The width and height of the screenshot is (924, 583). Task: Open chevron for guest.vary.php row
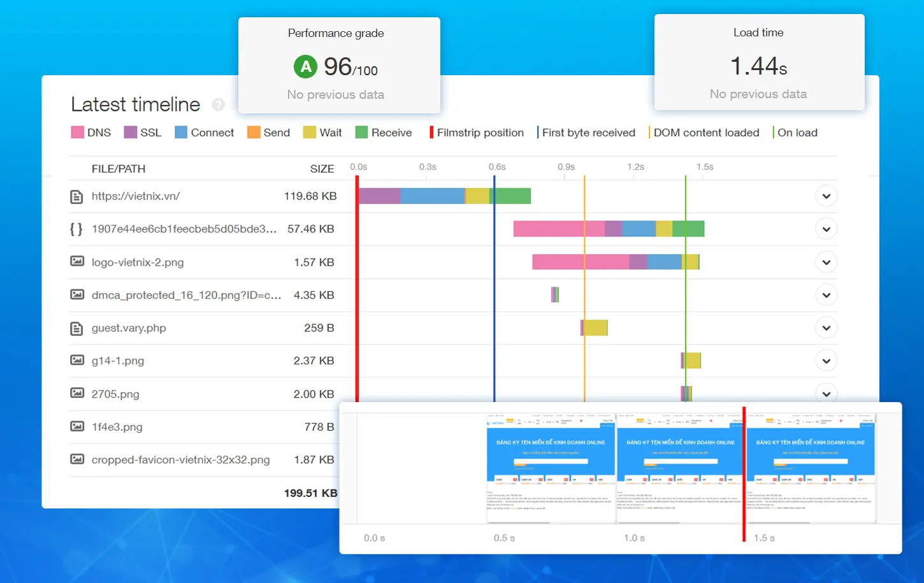click(x=826, y=328)
